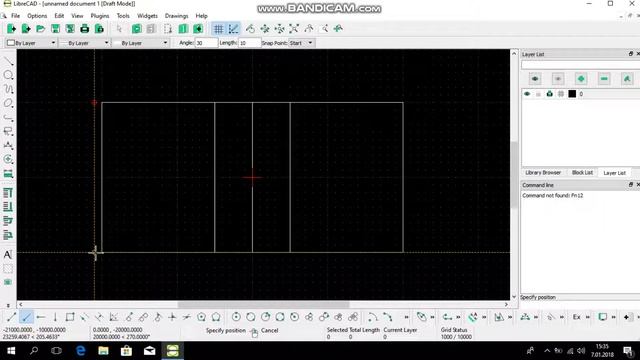Open the pen color By Layer dropdown
The width and height of the screenshot is (640, 360).
[31, 43]
